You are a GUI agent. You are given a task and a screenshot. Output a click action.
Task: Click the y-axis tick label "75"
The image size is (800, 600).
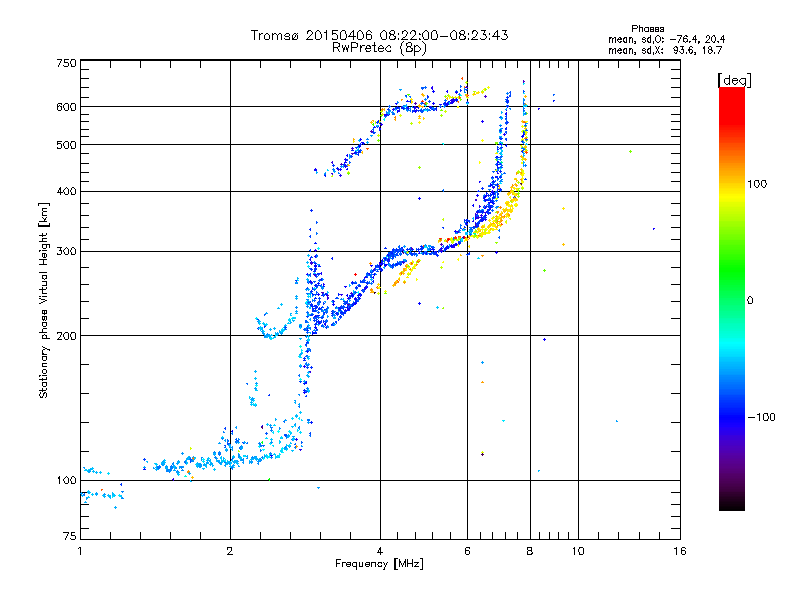(x=69, y=536)
